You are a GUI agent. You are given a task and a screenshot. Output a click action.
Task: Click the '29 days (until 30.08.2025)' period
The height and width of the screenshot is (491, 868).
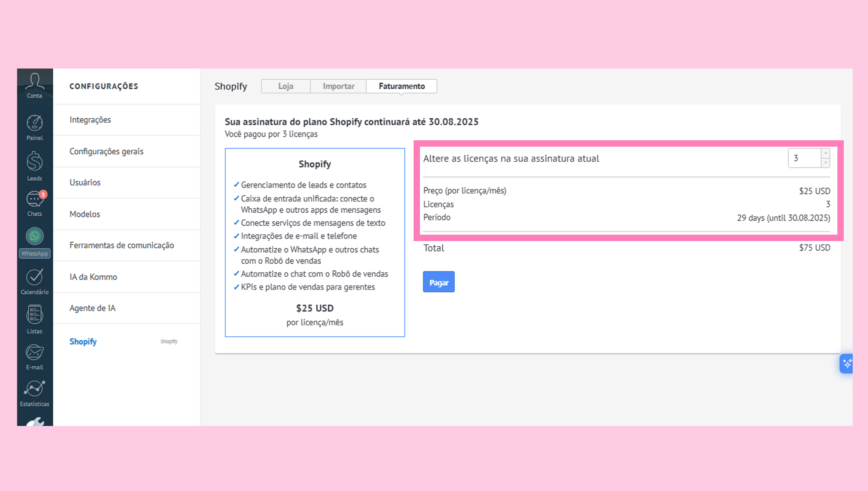pos(783,218)
